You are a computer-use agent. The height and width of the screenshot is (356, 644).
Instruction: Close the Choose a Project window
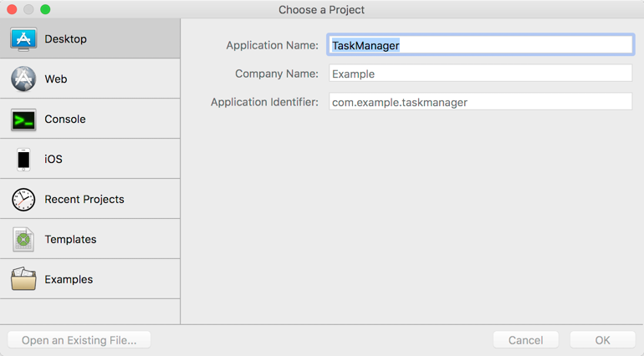coord(12,9)
